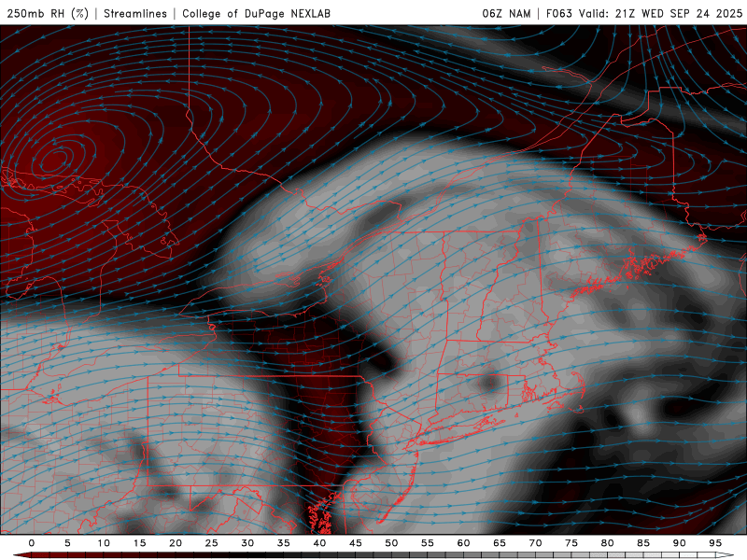This screenshot has width=747, height=560.
Task: Click the "06Z NAM" model run label
Action: click(x=506, y=13)
